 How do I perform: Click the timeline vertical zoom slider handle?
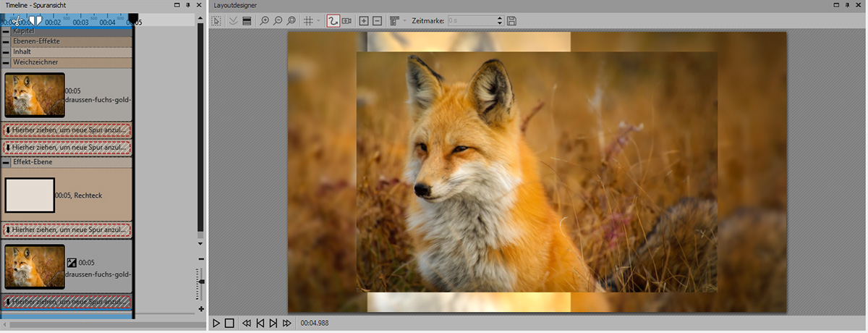click(201, 282)
